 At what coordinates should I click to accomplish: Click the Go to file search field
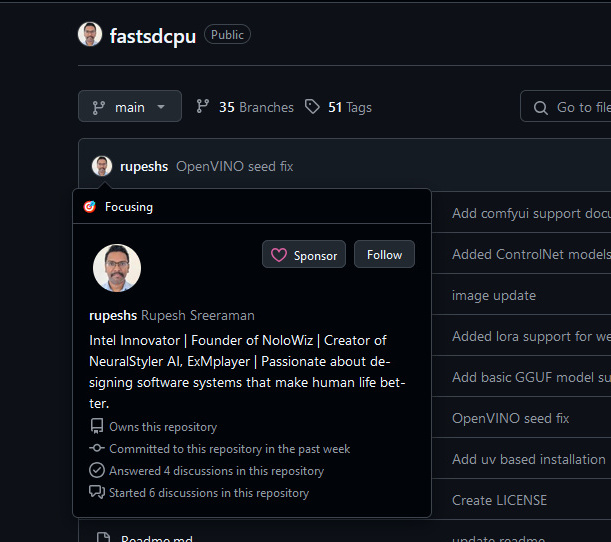pyautogui.click(x=565, y=107)
